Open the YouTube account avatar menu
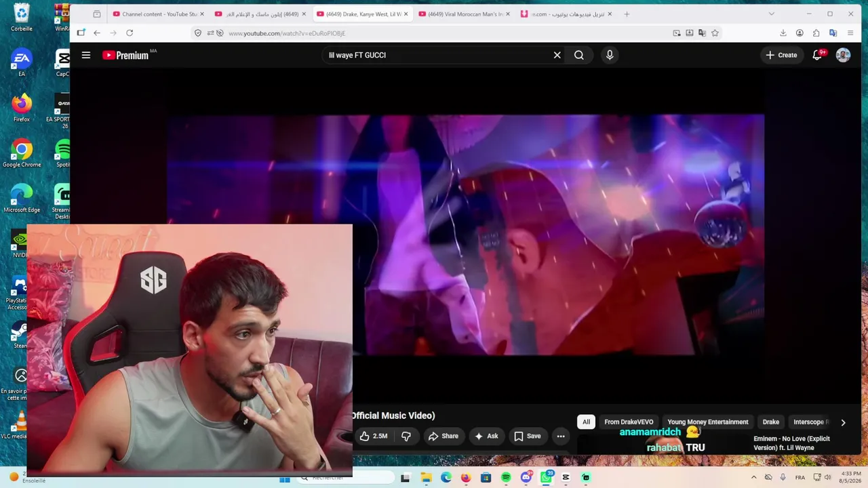The image size is (868, 488). [843, 55]
